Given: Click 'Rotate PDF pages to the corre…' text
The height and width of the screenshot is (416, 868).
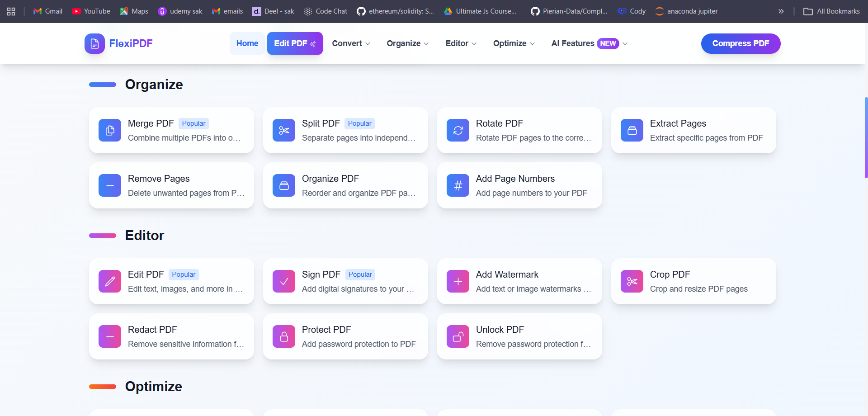Looking at the screenshot, I should [x=533, y=138].
